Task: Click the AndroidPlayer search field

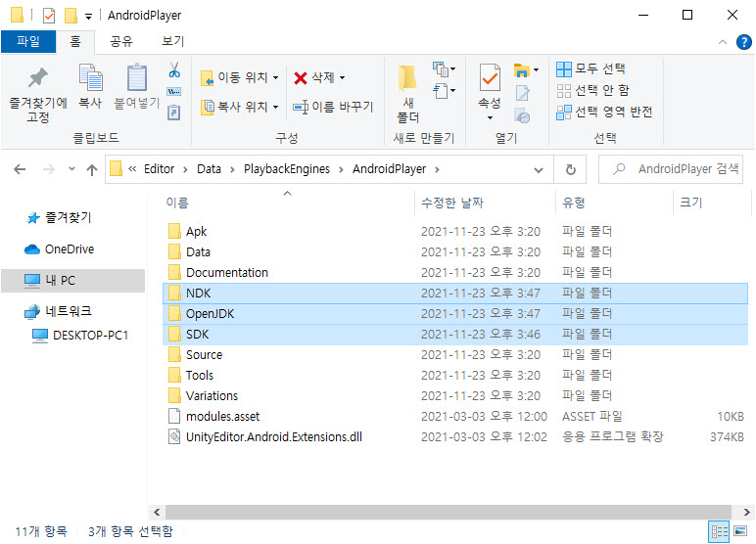Action: click(670, 169)
